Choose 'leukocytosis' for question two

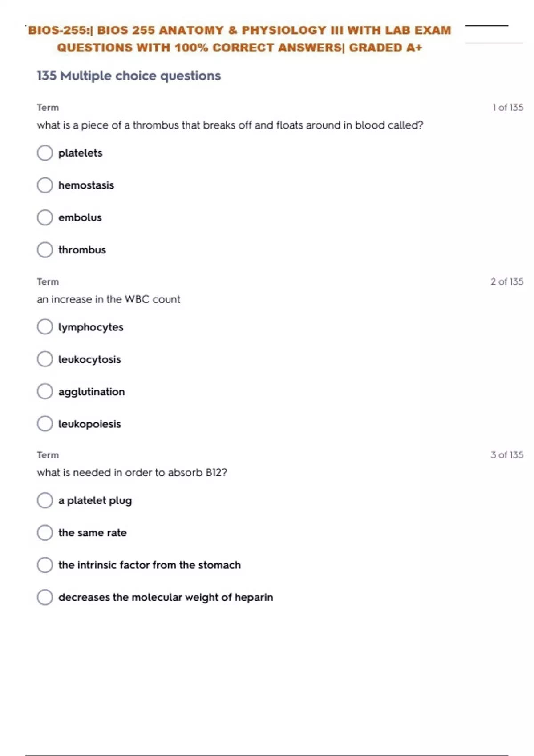coord(45,359)
